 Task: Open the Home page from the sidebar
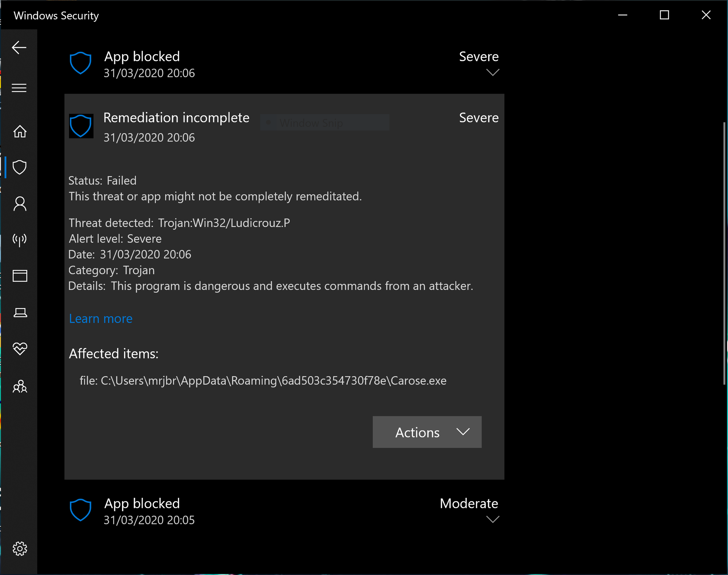20,131
